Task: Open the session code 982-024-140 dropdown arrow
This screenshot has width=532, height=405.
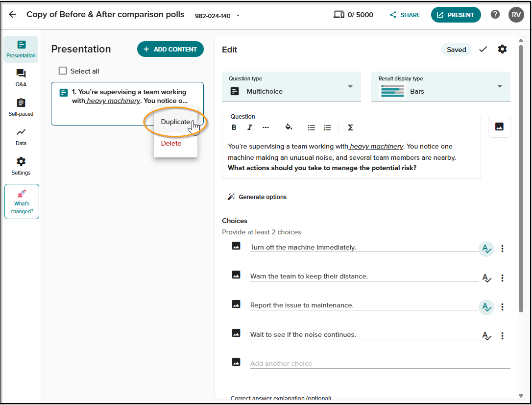Action: tap(238, 16)
